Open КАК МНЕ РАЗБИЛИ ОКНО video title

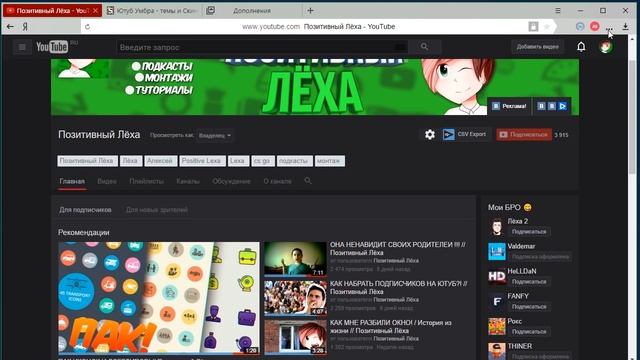(x=391, y=327)
